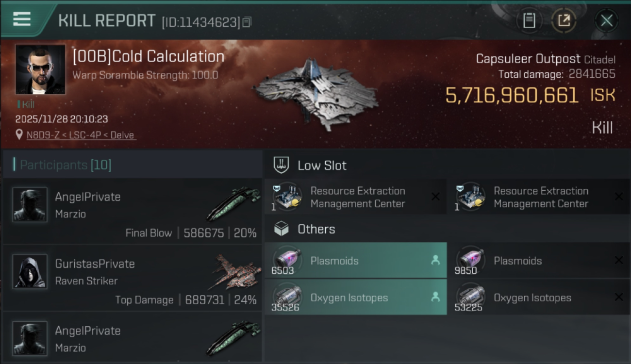View Cold Calculation's pilot portrait
The height and width of the screenshot is (364, 631).
(x=40, y=69)
